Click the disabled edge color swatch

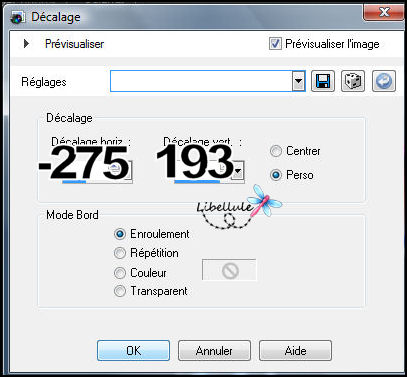point(229,270)
